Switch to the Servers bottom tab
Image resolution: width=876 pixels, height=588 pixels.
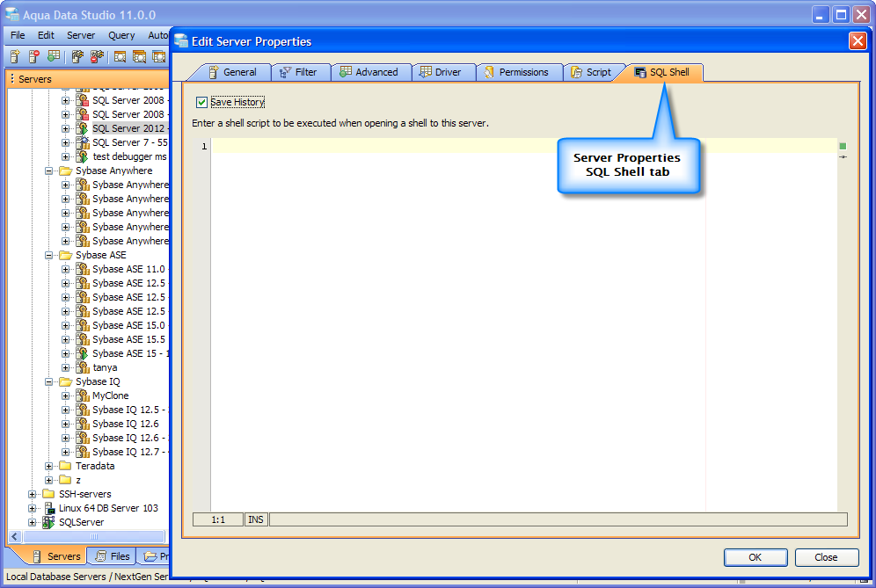pos(56,556)
